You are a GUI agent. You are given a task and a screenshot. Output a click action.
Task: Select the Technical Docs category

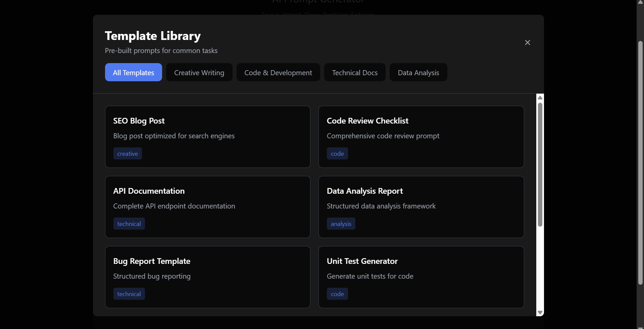pyautogui.click(x=355, y=72)
